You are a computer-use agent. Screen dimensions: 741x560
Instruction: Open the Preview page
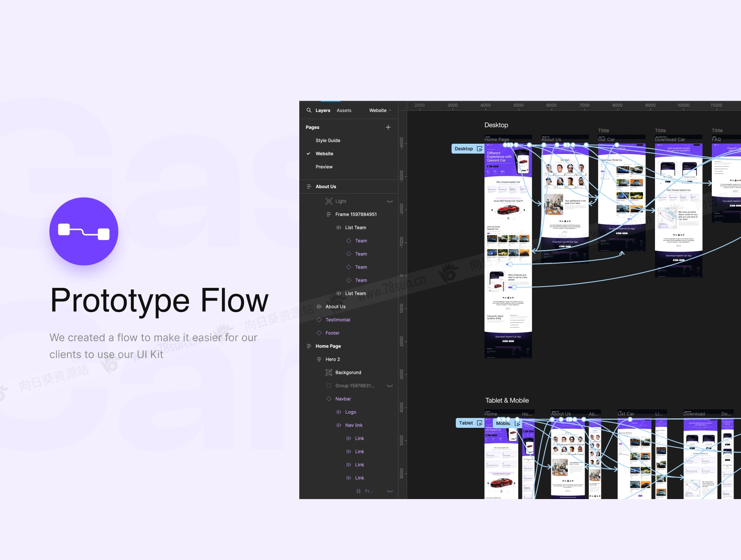(324, 167)
